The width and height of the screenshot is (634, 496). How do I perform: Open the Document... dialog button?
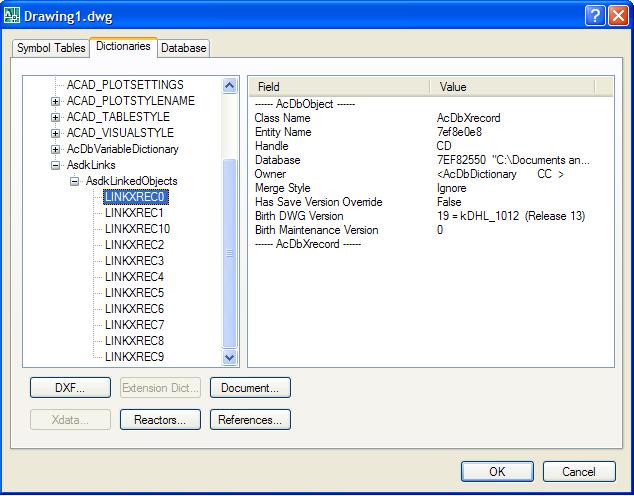click(x=250, y=387)
